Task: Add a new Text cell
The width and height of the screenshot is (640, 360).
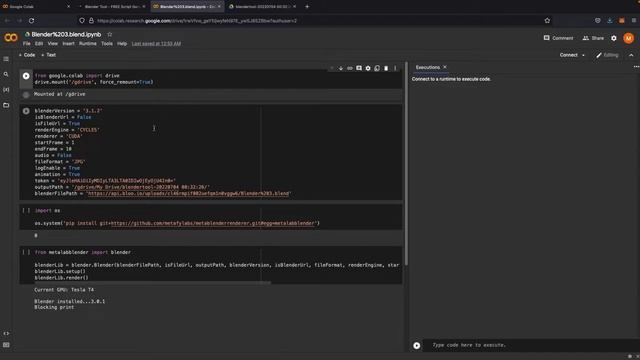Action: point(49,55)
